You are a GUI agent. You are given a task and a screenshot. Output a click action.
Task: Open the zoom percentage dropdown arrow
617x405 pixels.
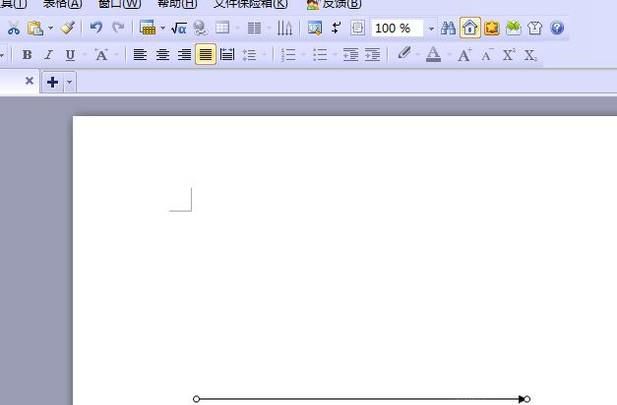pos(431,29)
